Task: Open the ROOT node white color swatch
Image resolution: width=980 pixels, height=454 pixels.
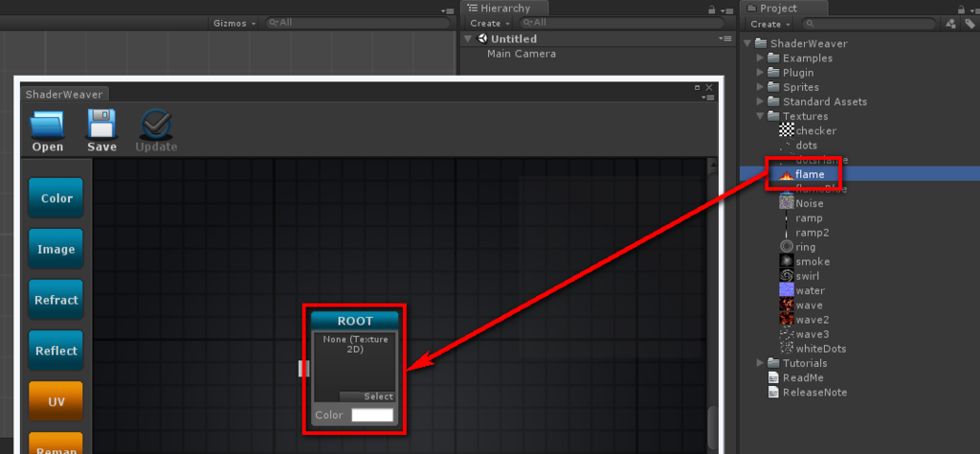Action: click(x=372, y=416)
